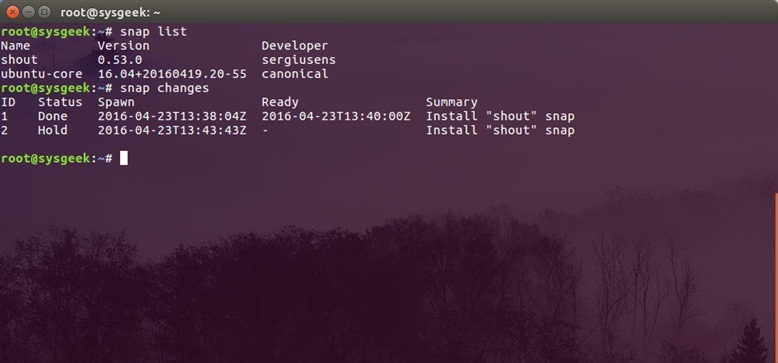Click the 'snap list' command text
778x363 pixels.
[153, 32]
